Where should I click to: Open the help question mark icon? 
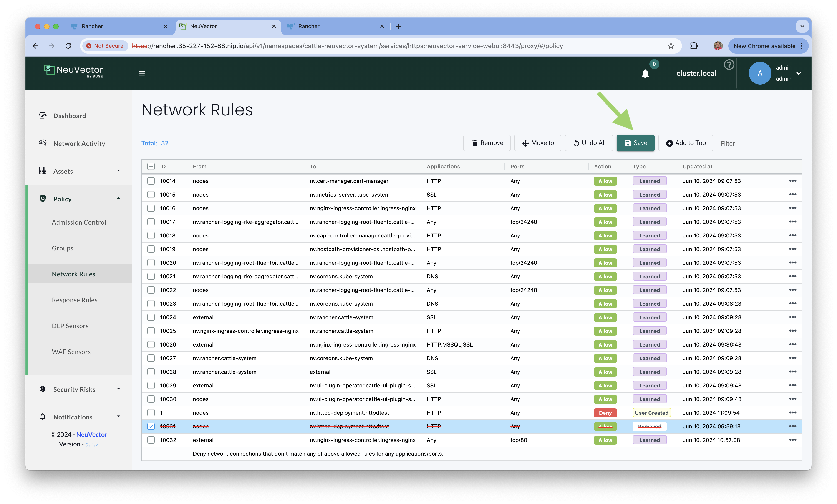(729, 65)
